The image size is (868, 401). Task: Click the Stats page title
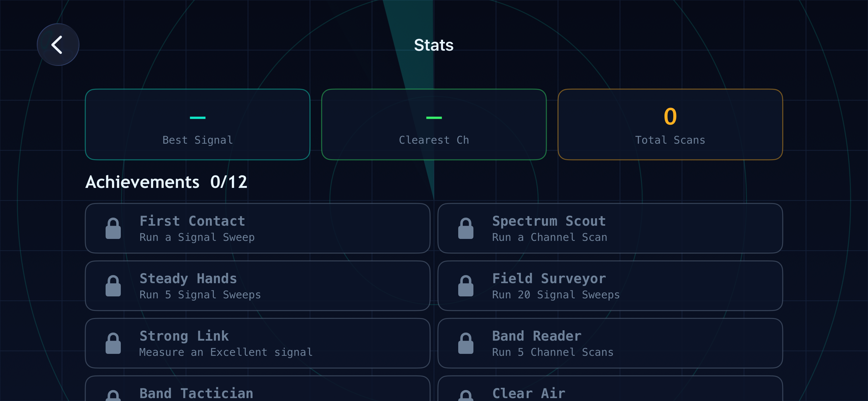click(x=434, y=45)
